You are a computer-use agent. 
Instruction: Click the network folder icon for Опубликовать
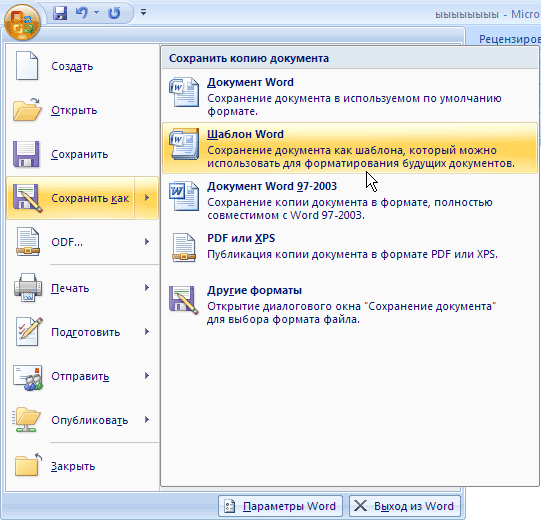tap(27, 420)
